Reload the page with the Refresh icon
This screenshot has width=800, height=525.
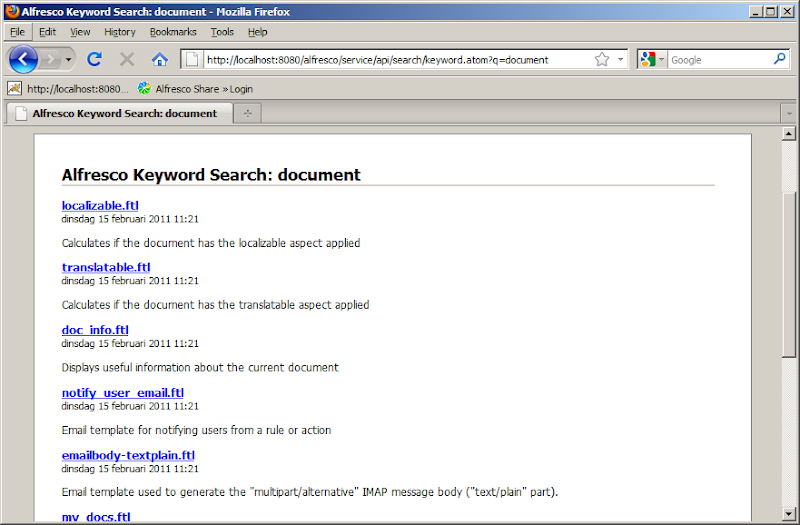94,60
